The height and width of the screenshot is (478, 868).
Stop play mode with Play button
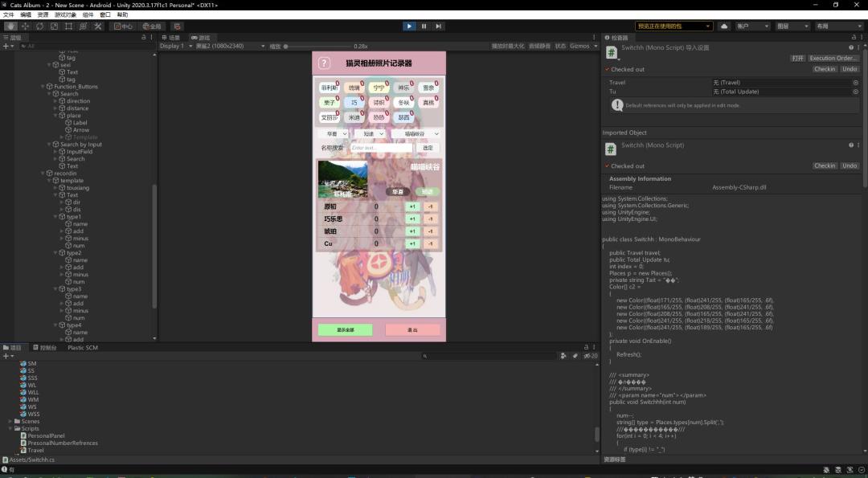pos(409,26)
